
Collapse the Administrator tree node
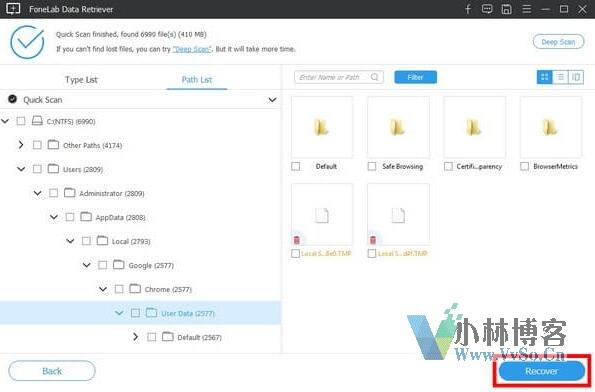[x=38, y=193]
